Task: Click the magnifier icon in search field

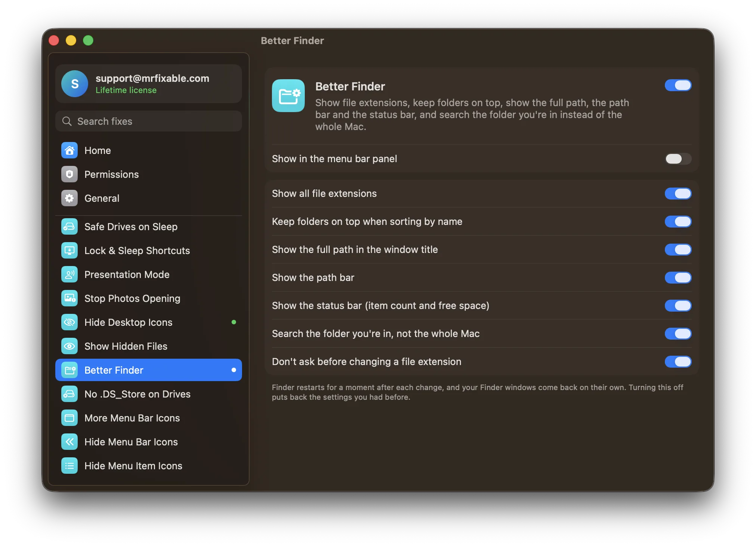Action: 67,121
